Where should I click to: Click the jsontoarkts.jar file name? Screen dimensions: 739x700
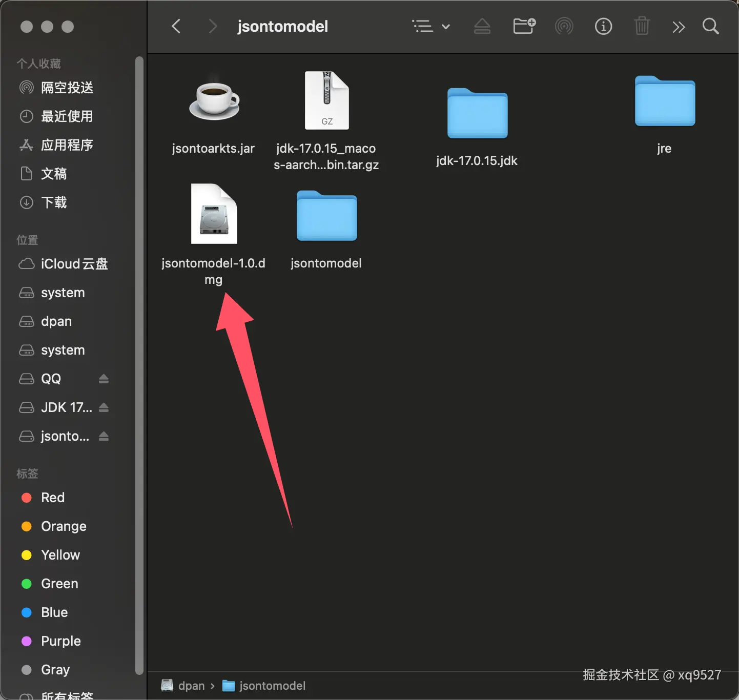(x=213, y=149)
